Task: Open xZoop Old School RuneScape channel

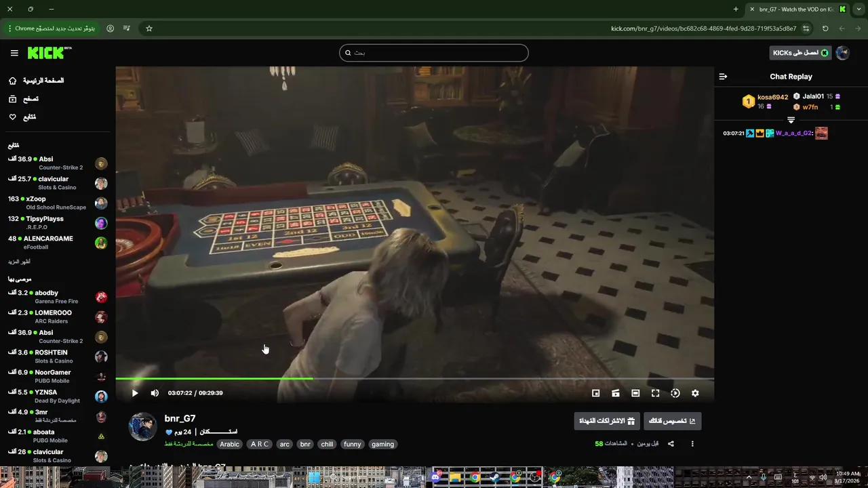Action: coord(58,203)
